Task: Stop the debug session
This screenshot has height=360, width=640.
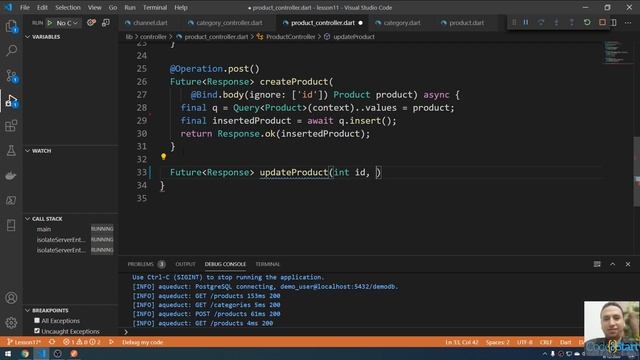Action: (602, 22)
